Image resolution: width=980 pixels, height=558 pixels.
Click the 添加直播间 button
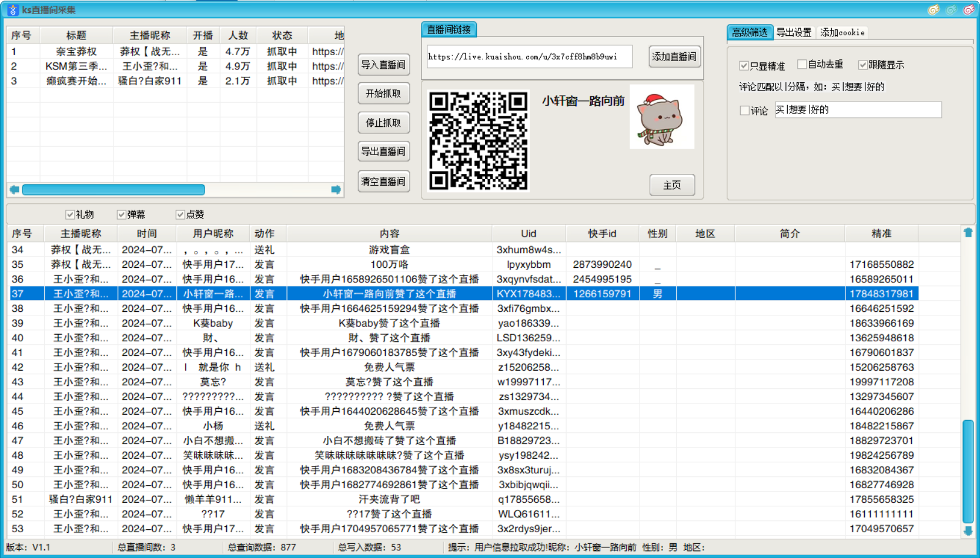pos(674,56)
